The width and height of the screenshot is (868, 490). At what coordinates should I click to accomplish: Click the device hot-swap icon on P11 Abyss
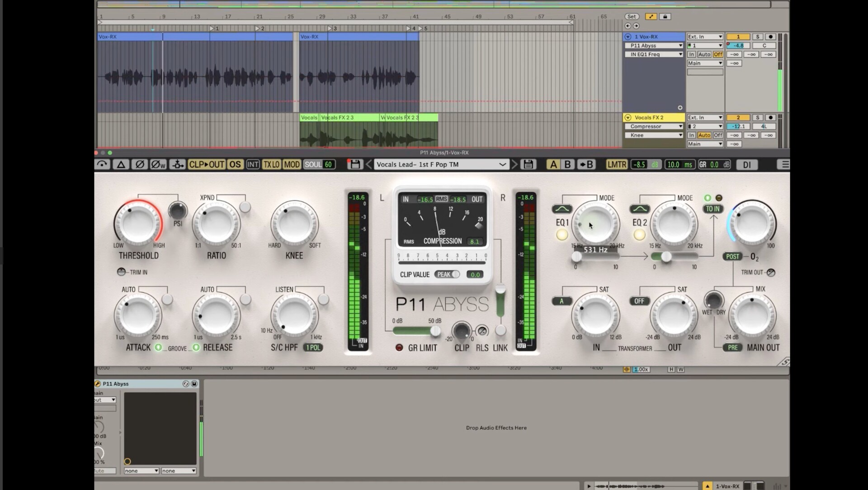click(186, 384)
